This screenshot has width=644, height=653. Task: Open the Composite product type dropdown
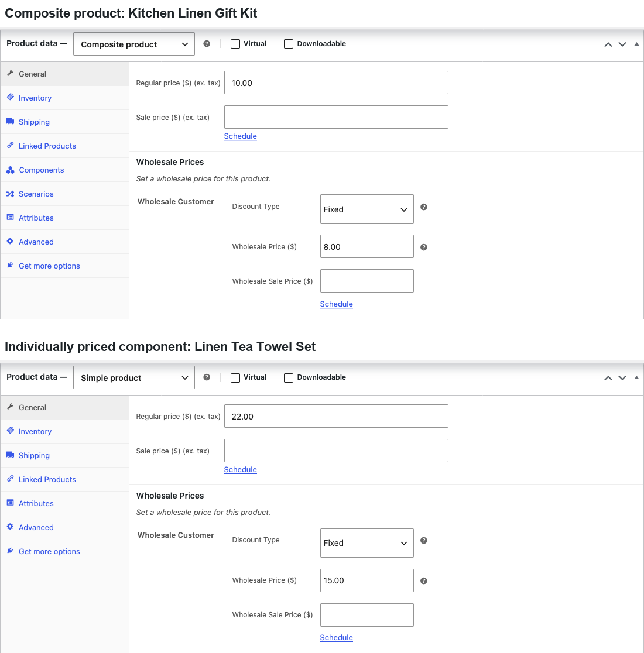coord(133,44)
